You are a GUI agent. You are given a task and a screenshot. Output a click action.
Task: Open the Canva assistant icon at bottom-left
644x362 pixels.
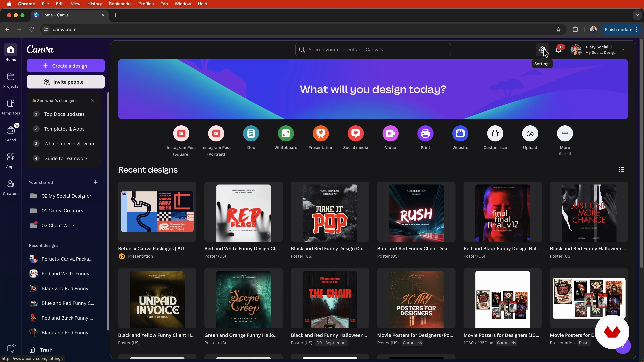point(11,348)
